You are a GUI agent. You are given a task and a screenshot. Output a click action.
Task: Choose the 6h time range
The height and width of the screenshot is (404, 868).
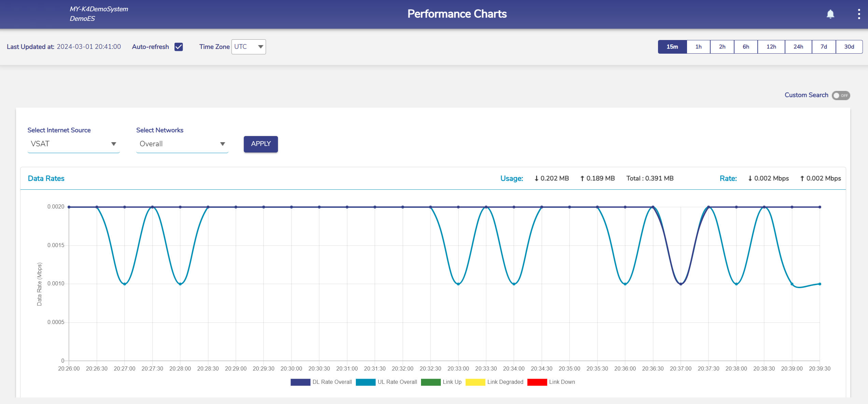(746, 47)
